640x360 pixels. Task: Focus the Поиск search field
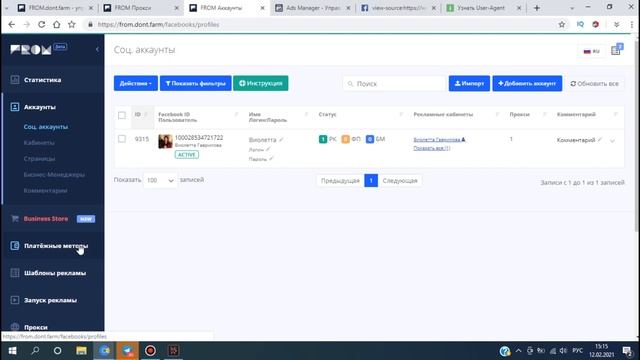click(x=394, y=84)
